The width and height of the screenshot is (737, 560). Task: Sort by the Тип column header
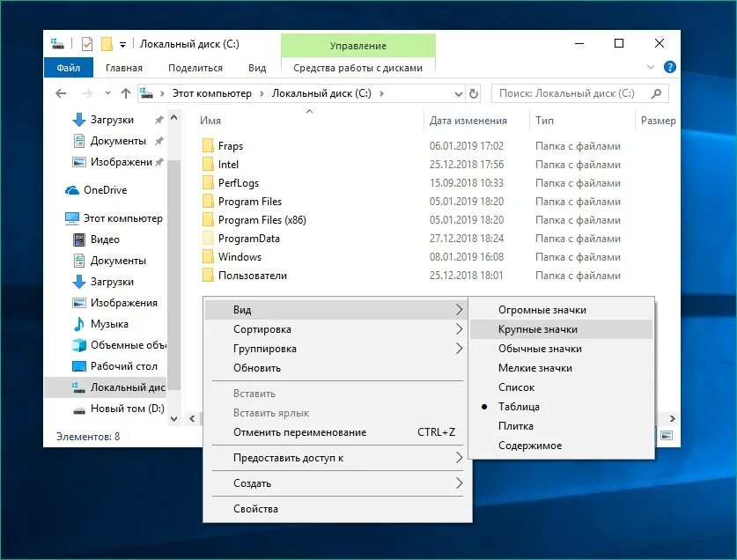544,121
